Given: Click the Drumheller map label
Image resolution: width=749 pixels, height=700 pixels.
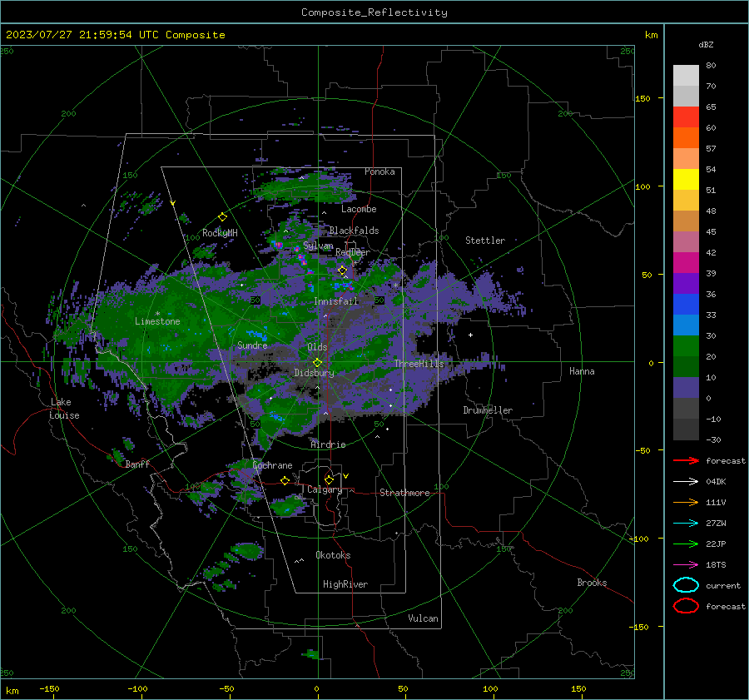Looking at the screenshot, I should [x=488, y=410].
